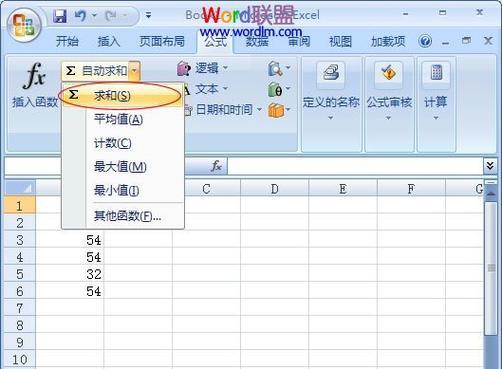This screenshot has height=369, width=502.
Task: Expand the 自动求和 dropdown arrow
Action: (x=134, y=71)
